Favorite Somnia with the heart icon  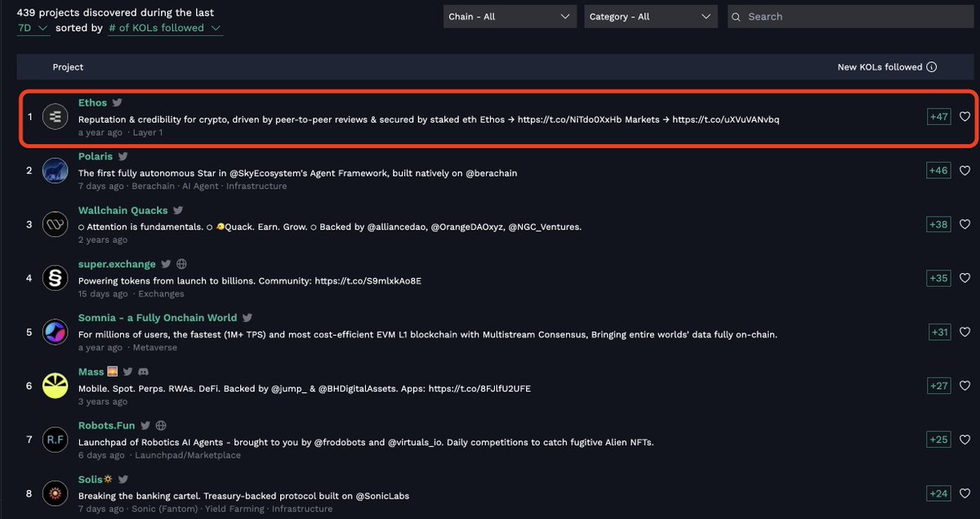964,332
